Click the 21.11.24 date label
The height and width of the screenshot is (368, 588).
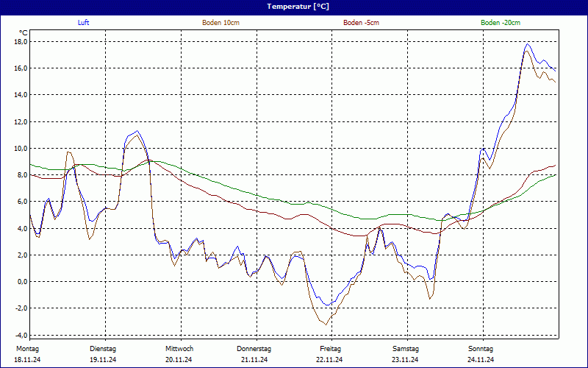coord(254,360)
